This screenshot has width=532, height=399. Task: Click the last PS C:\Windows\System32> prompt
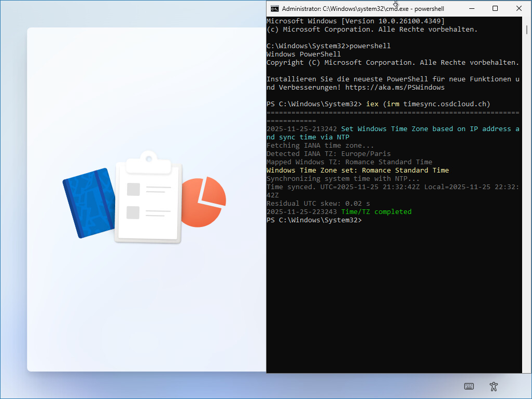(x=314, y=220)
